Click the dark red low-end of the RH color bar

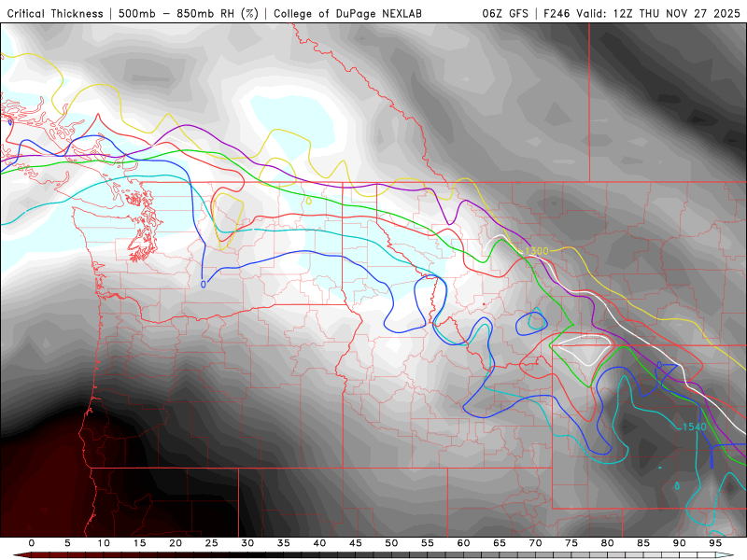[x=21, y=555]
